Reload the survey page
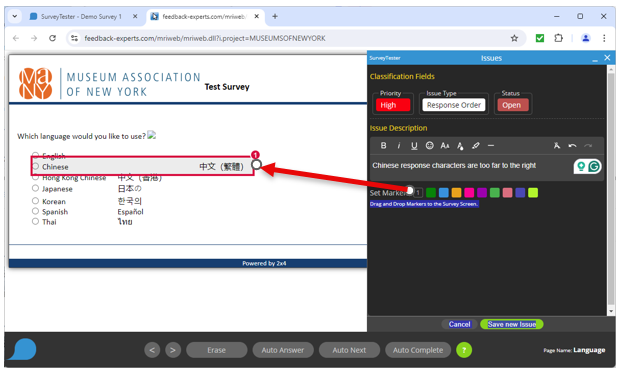 [52, 38]
